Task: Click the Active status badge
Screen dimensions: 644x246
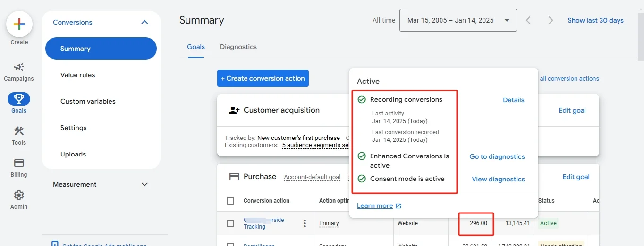Action: point(548,223)
